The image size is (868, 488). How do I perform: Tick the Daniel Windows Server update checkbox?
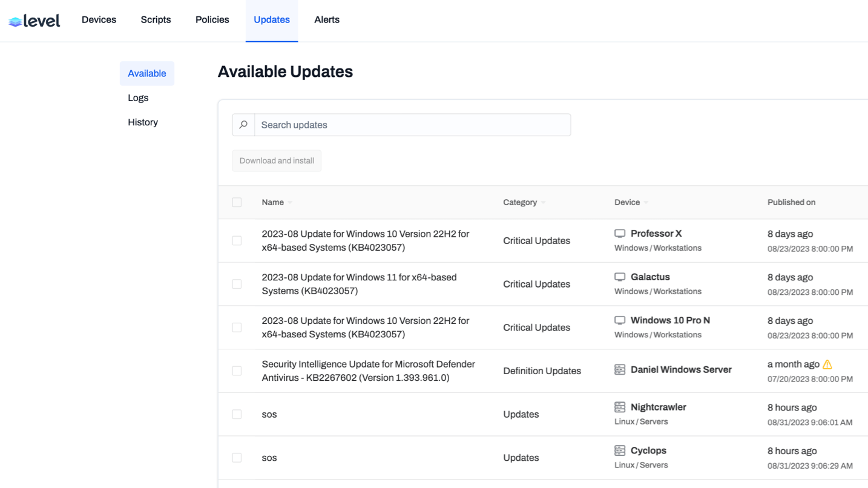tap(237, 371)
